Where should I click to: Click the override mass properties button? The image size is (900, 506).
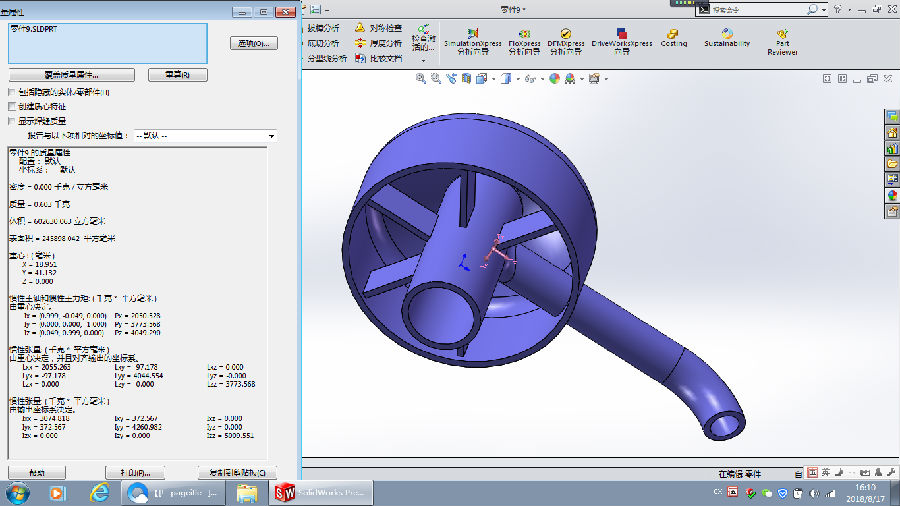point(69,75)
